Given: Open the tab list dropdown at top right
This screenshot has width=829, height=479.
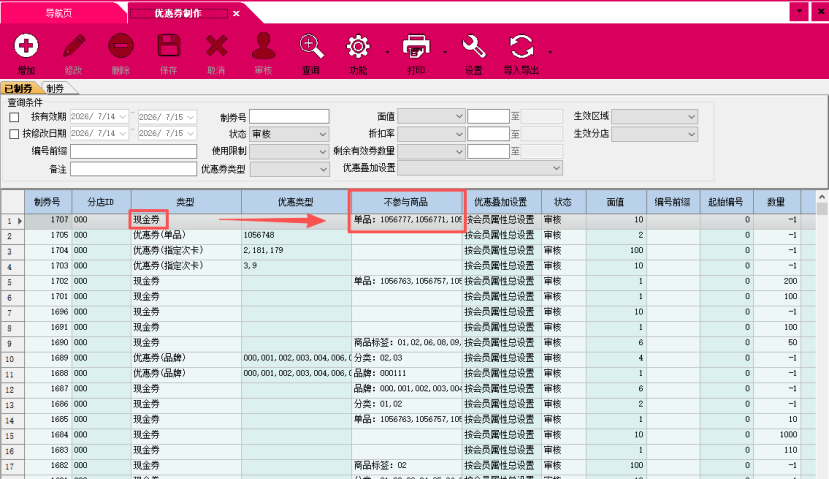Looking at the screenshot, I should (x=799, y=12).
